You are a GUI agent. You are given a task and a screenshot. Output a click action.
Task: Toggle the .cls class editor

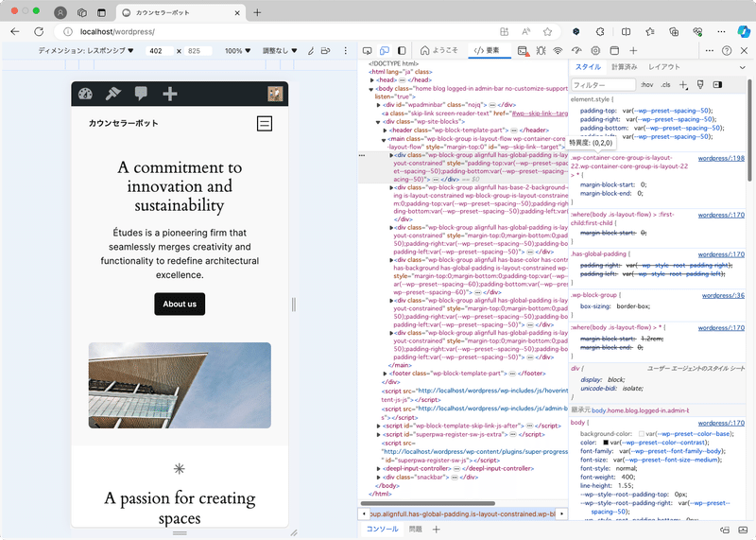tap(666, 85)
